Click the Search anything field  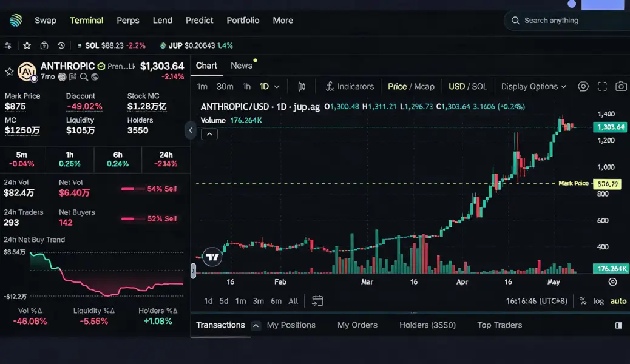[566, 21]
